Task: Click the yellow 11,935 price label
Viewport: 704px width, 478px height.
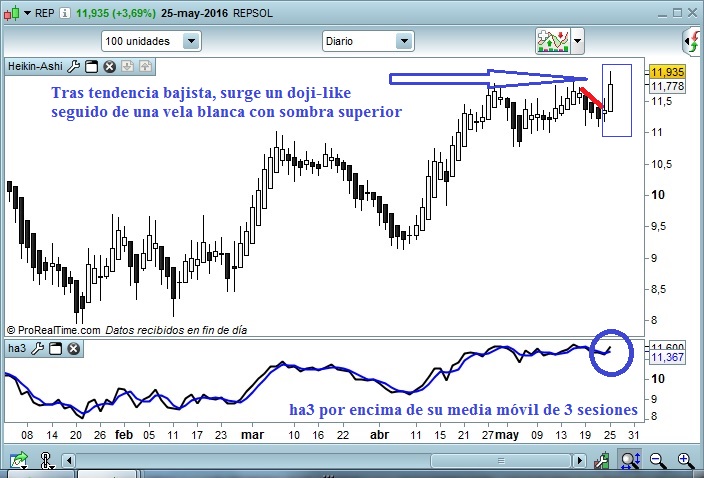Action: coord(667,72)
